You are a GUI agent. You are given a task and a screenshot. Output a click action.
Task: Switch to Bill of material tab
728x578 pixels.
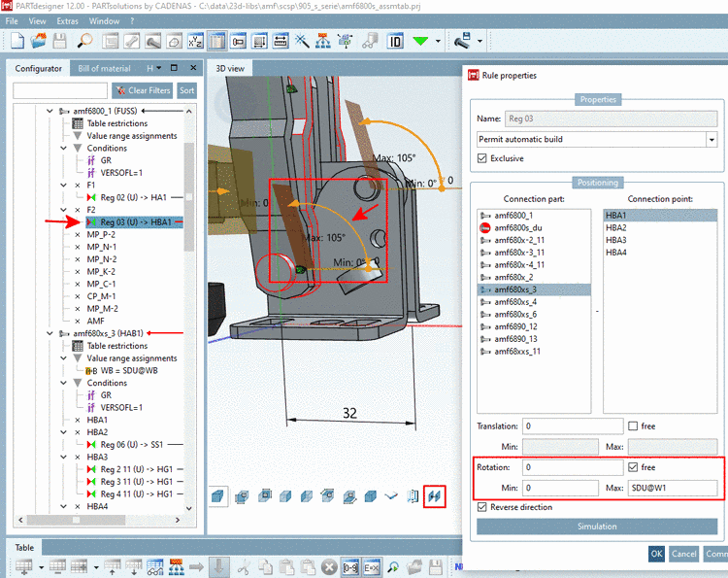coord(104,69)
